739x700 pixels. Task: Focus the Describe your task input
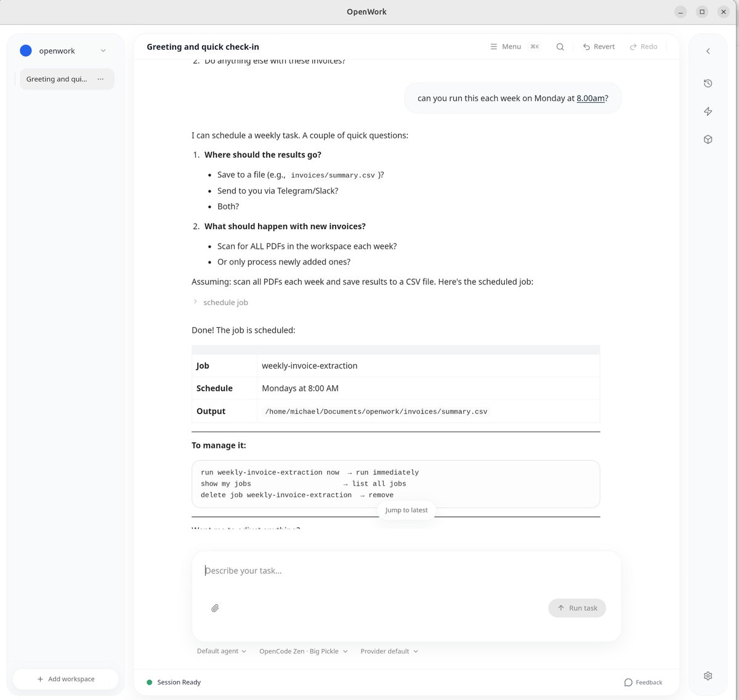coord(406,571)
